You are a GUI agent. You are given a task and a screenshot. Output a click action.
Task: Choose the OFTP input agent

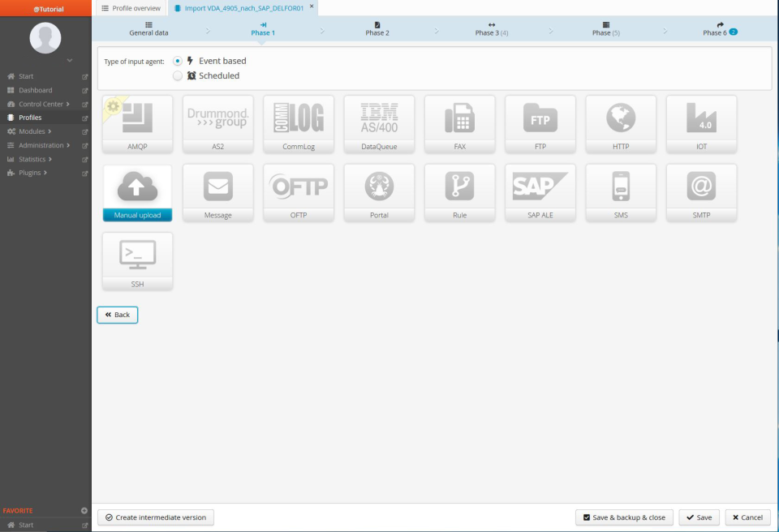click(299, 192)
